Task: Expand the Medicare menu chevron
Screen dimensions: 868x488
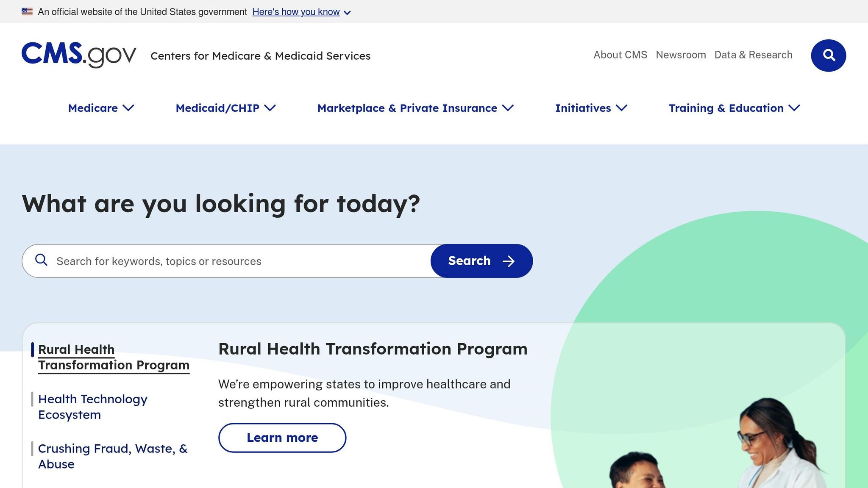Action: pyautogui.click(x=128, y=108)
